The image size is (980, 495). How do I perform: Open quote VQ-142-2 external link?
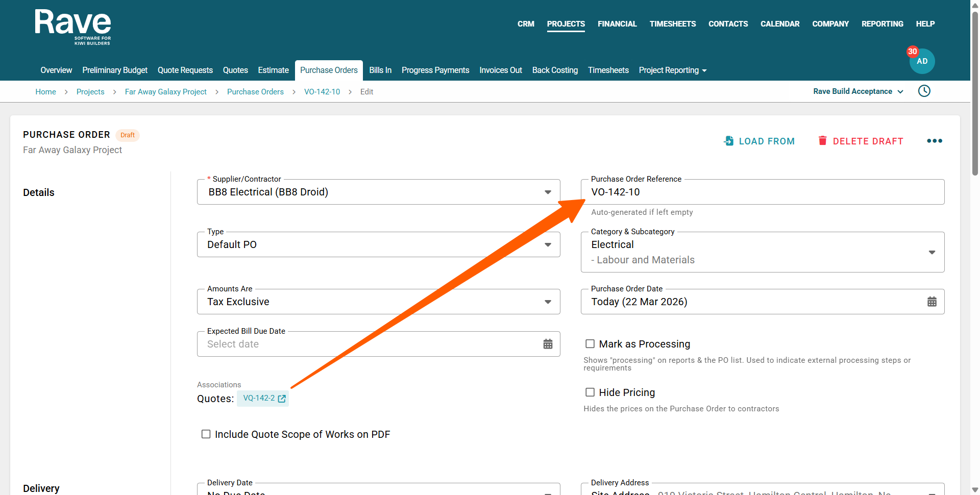(282, 399)
